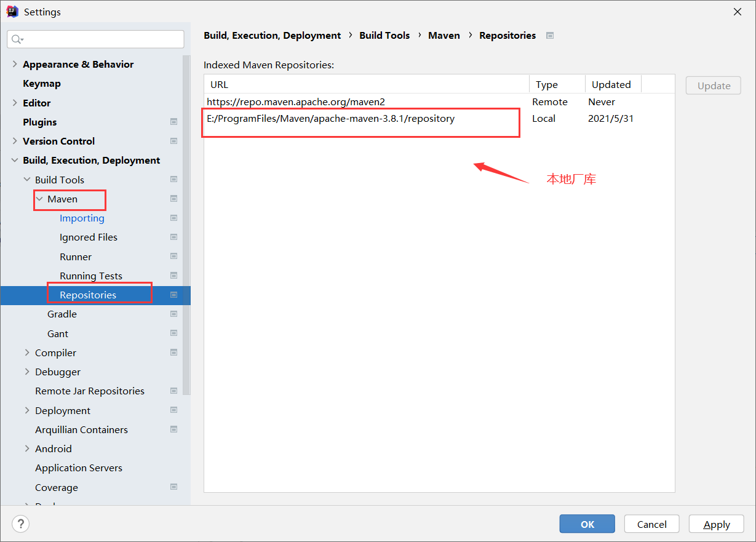Open the Plugins settings page

tap(40, 122)
